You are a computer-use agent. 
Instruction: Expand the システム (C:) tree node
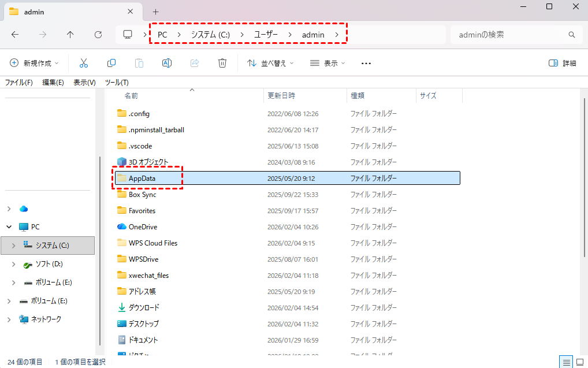pyautogui.click(x=14, y=246)
